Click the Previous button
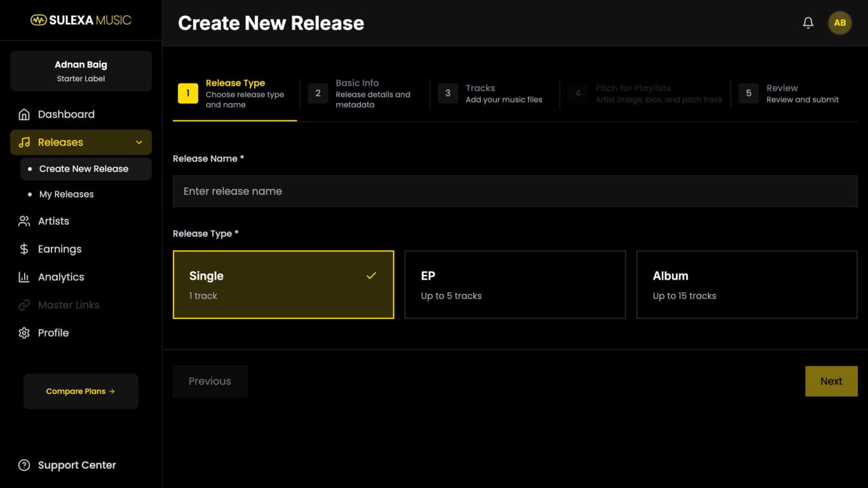868x488 pixels. (210, 381)
